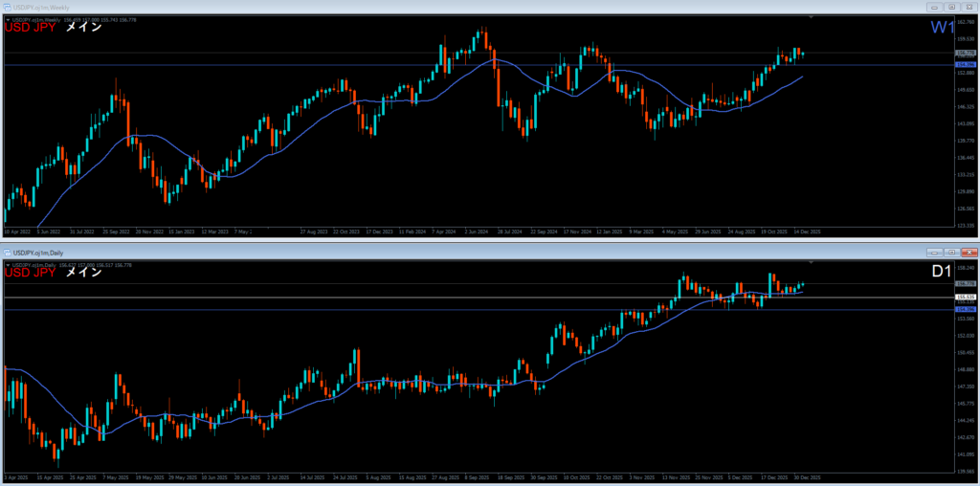Screen dimensions: 980x486
Task: Minimize the Weekly chart window
Action: tap(933, 7)
